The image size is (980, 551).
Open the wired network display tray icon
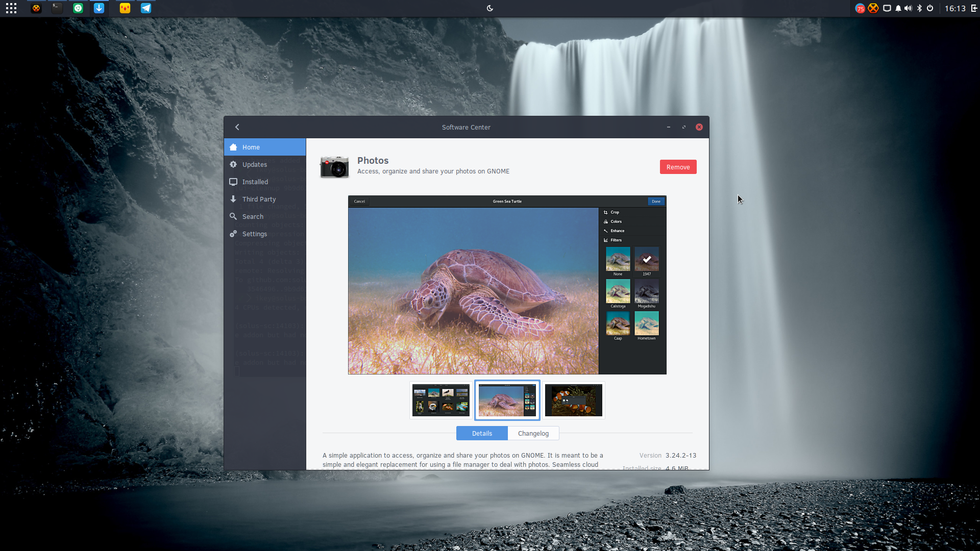pos(887,8)
